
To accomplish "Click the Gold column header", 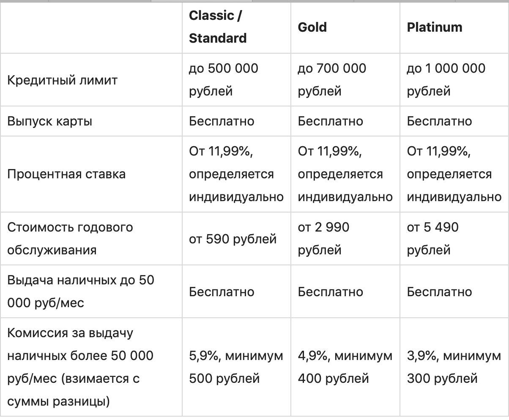I will [312, 27].
